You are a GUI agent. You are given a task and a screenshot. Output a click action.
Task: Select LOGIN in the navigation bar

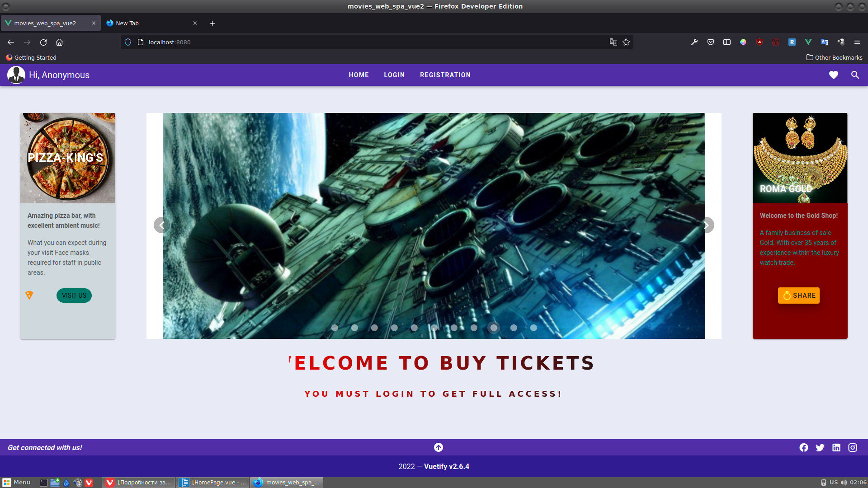[394, 75]
